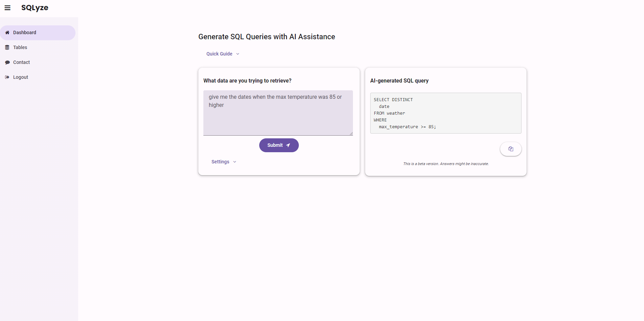Click the paper plane icon on Submit
Viewport: 644px width, 321px height.
click(288, 145)
